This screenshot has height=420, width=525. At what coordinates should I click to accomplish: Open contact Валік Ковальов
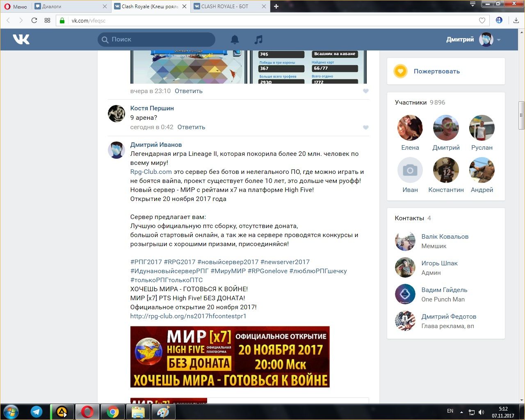click(x=445, y=237)
